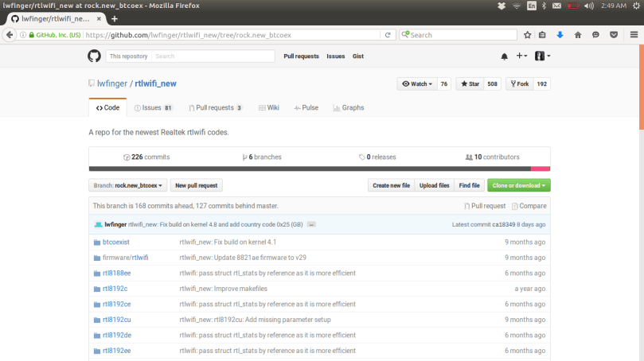Open a new browser tab with the plus
644x361 pixels.
[x=115, y=19]
